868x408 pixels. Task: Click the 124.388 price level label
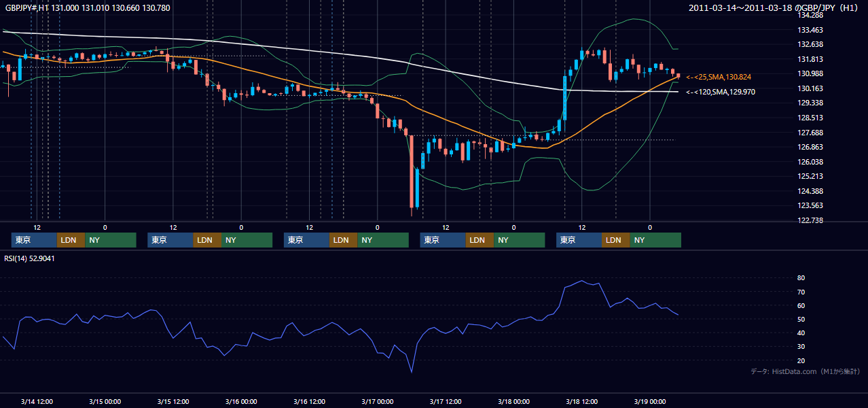(809, 191)
